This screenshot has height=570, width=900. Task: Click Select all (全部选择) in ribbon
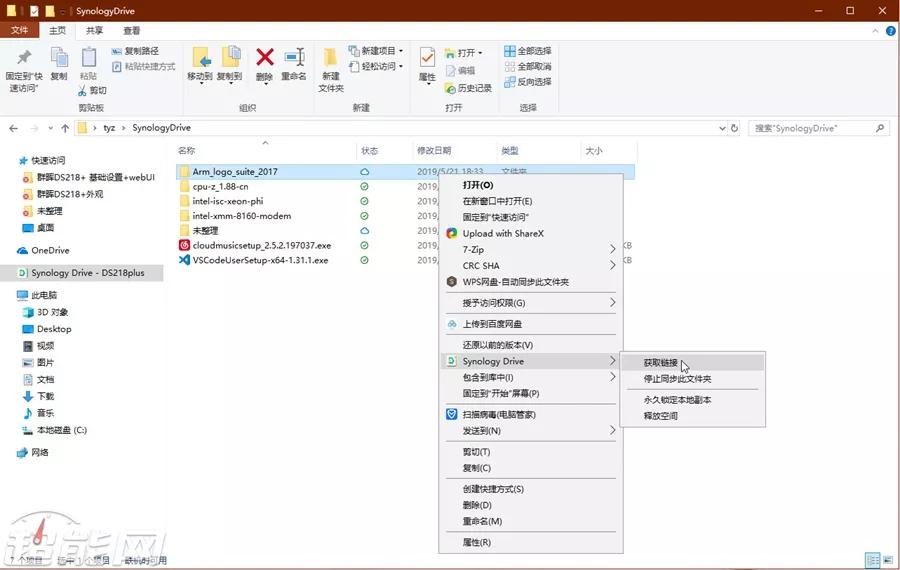click(527, 51)
